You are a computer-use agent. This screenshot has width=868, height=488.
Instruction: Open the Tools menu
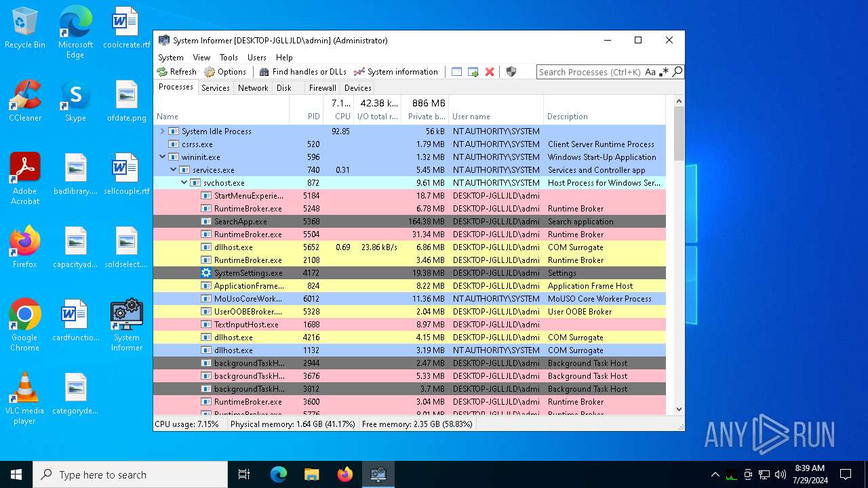coord(229,58)
